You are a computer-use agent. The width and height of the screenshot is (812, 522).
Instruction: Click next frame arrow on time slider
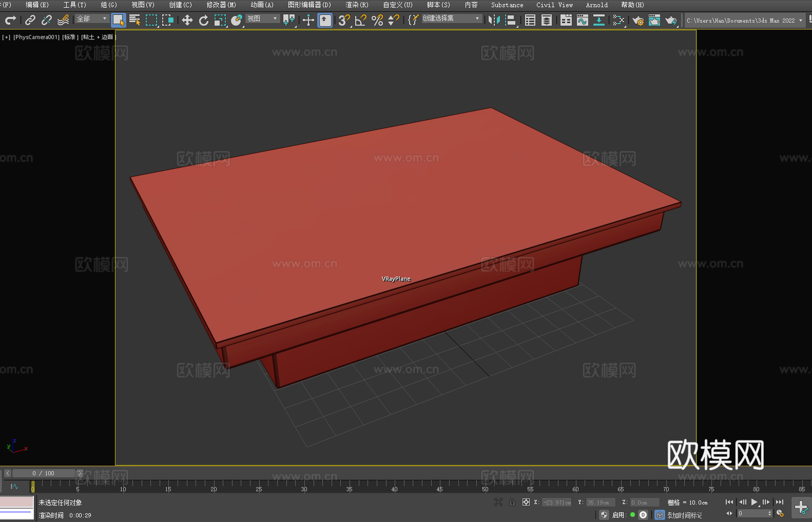click(x=80, y=473)
